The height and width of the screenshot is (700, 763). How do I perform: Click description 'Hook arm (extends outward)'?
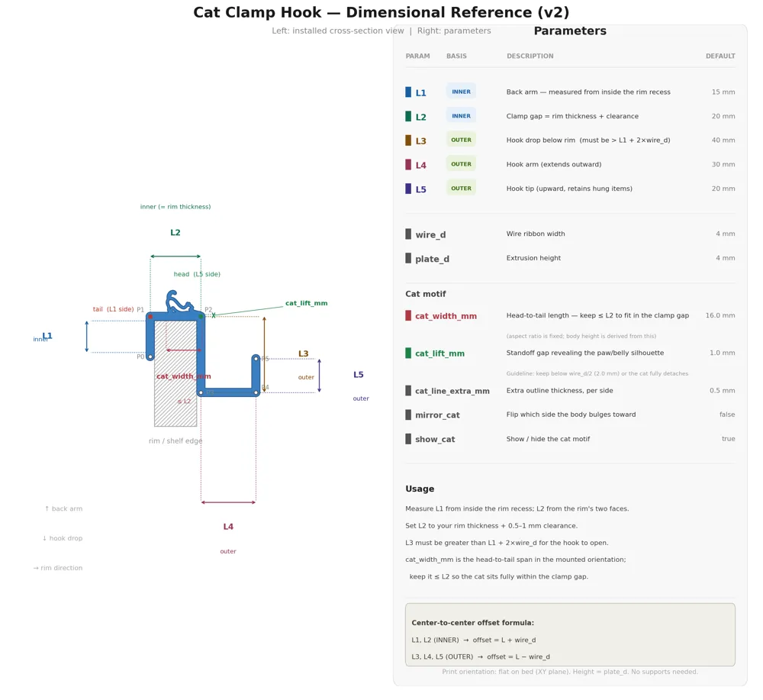tap(554, 165)
